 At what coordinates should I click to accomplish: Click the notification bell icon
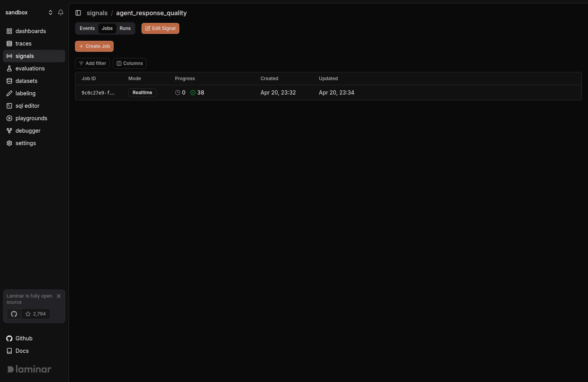pyautogui.click(x=61, y=12)
